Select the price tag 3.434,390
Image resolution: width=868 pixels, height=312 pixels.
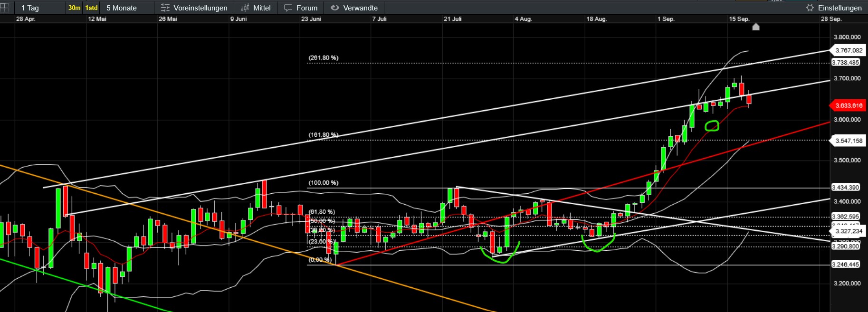tap(846, 188)
